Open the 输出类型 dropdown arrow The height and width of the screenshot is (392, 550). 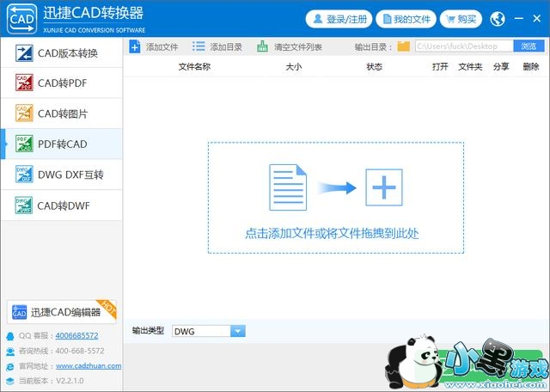tap(238, 331)
